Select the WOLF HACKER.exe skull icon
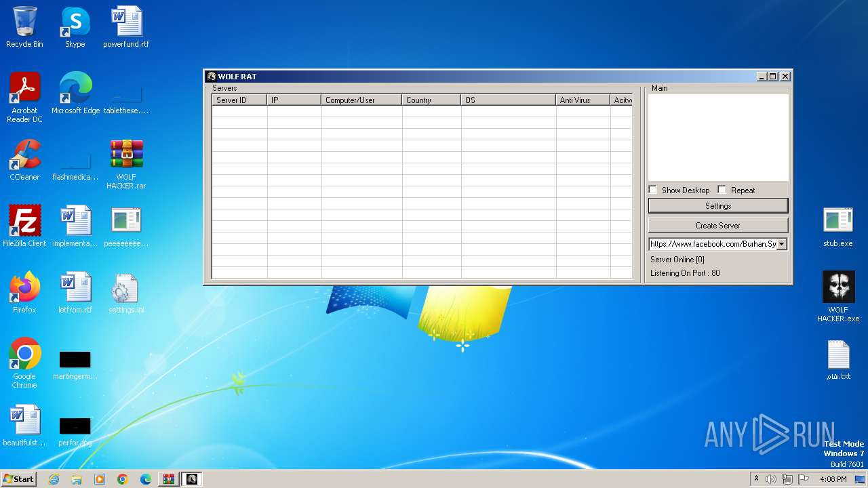 click(x=838, y=297)
